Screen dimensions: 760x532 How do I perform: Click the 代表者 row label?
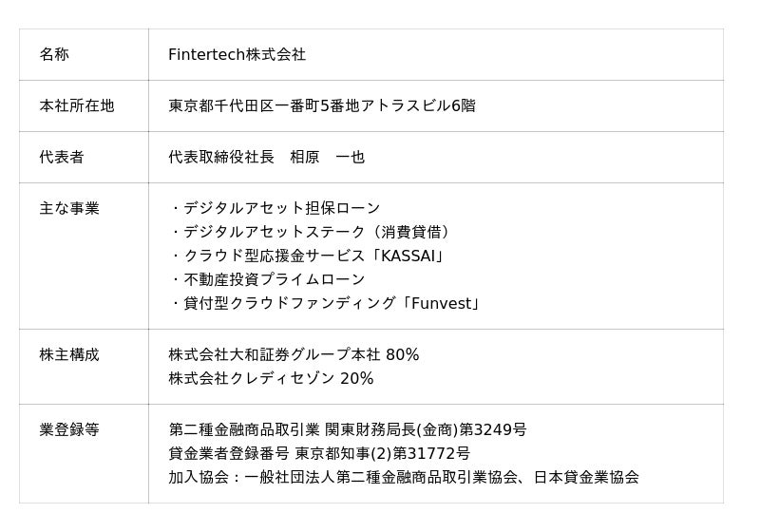pyautogui.click(x=62, y=158)
